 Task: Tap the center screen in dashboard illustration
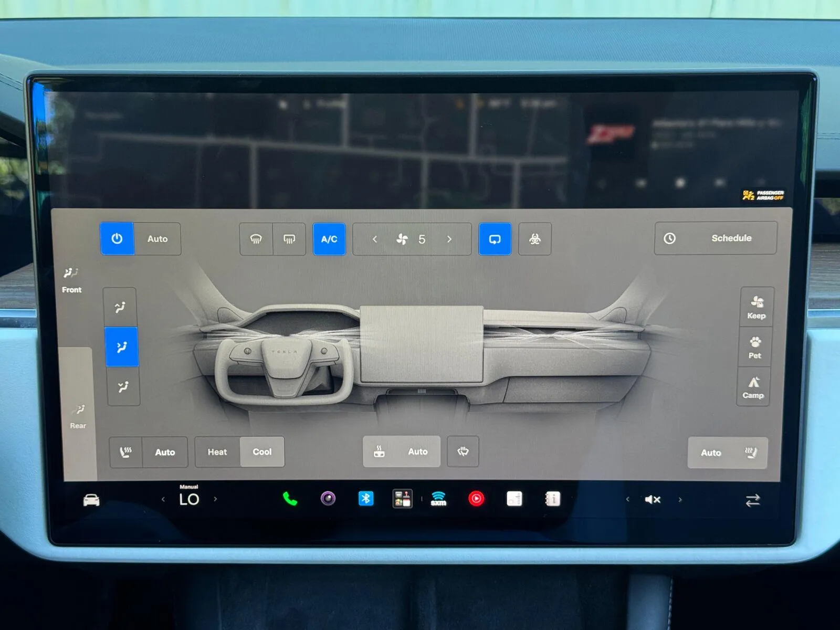point(422,344)
